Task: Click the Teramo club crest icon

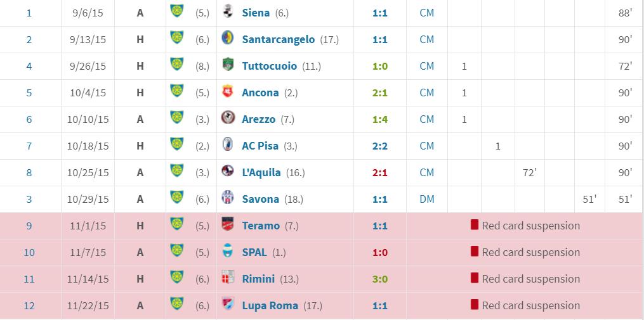Action: 228,225
